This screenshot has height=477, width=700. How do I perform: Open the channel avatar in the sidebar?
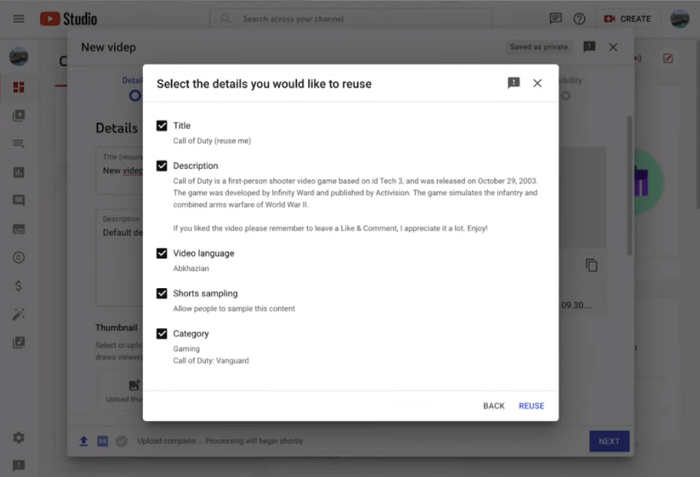tap(19, 57)
